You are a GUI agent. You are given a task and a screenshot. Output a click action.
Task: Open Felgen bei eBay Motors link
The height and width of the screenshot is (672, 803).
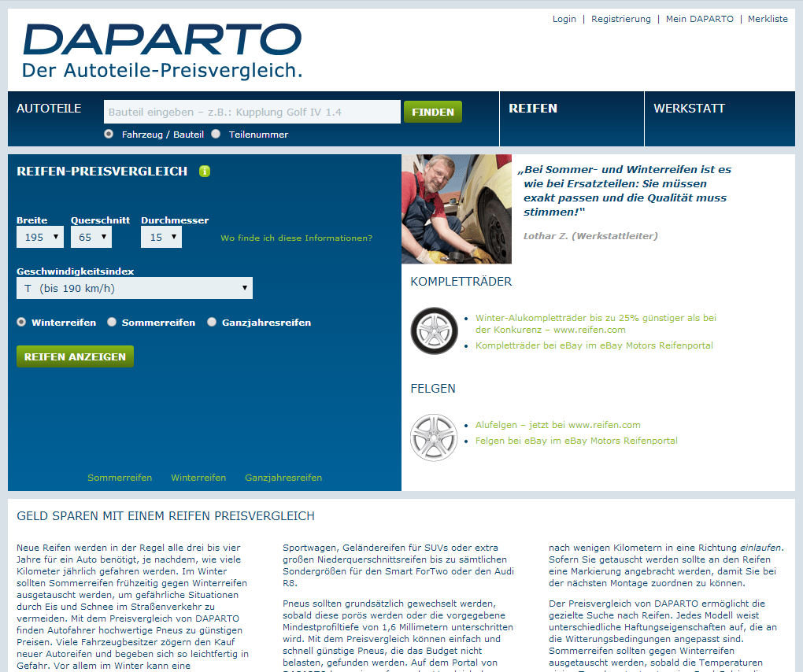point(576,441)
